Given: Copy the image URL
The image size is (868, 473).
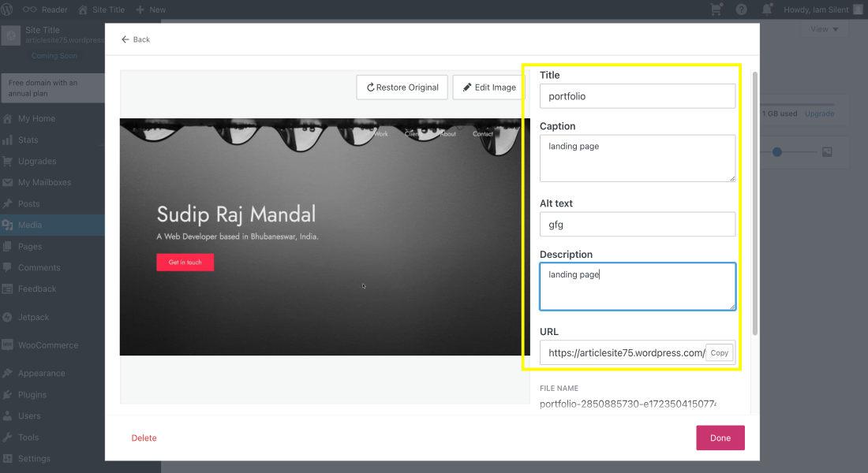Looking at the screenshot, I should coord(719,352).
